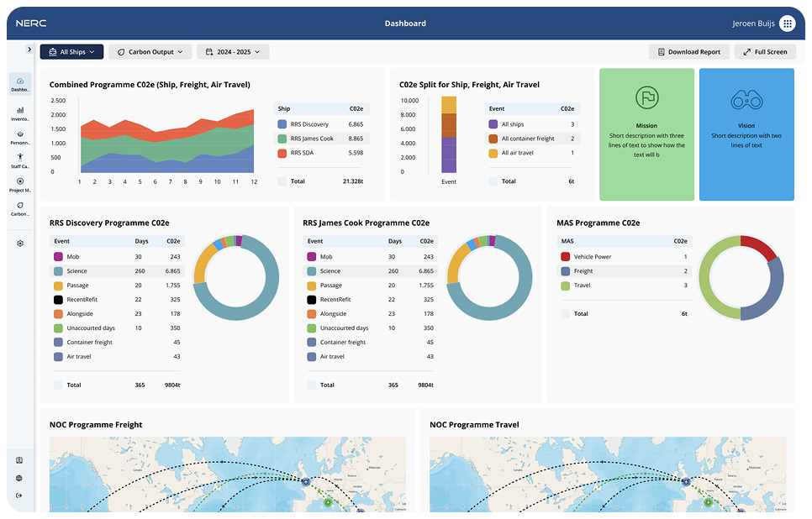The width and height of the screenshot is (812, 519).
Task: Open the Personnel section from the sidebar
Action: [x=18, y=137]
